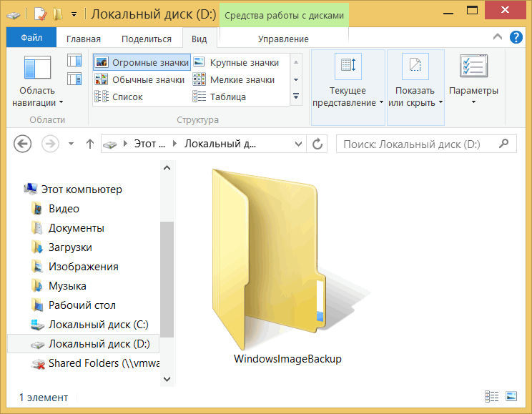
Task: Toggle the details pane icon
Action: click(x=74, y=79)
